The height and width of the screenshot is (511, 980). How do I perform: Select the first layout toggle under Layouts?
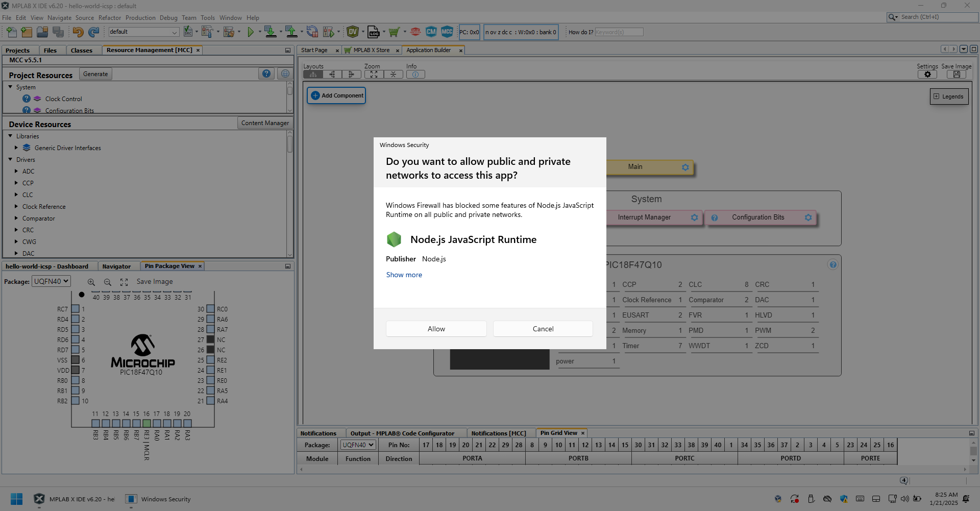[313, 75]
